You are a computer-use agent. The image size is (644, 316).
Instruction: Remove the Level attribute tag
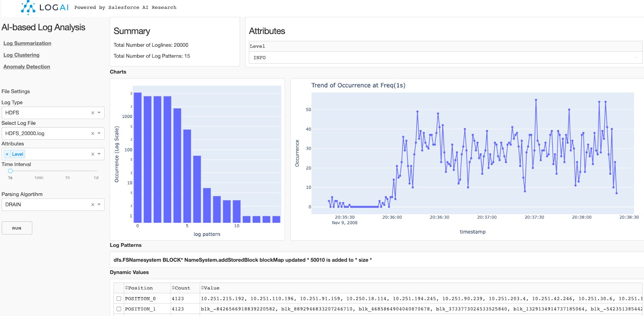pyautogui.click(x=7, y=154)
